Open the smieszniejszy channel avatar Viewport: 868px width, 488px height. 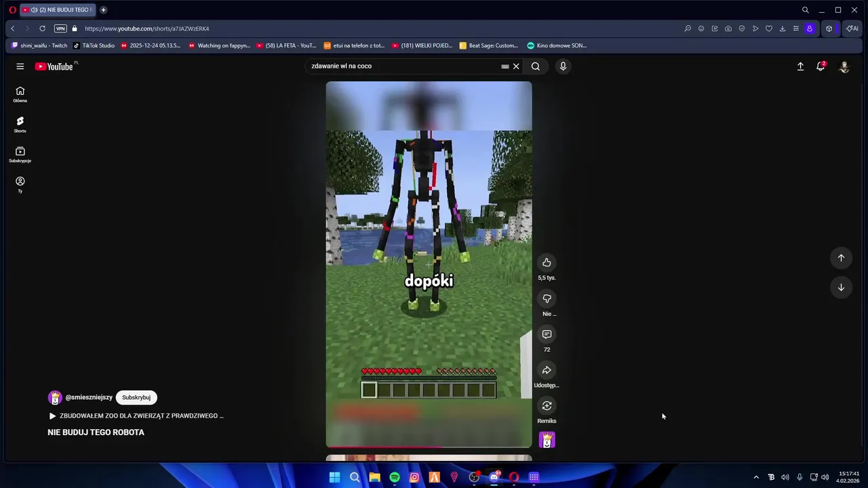[x=55, y=398]
